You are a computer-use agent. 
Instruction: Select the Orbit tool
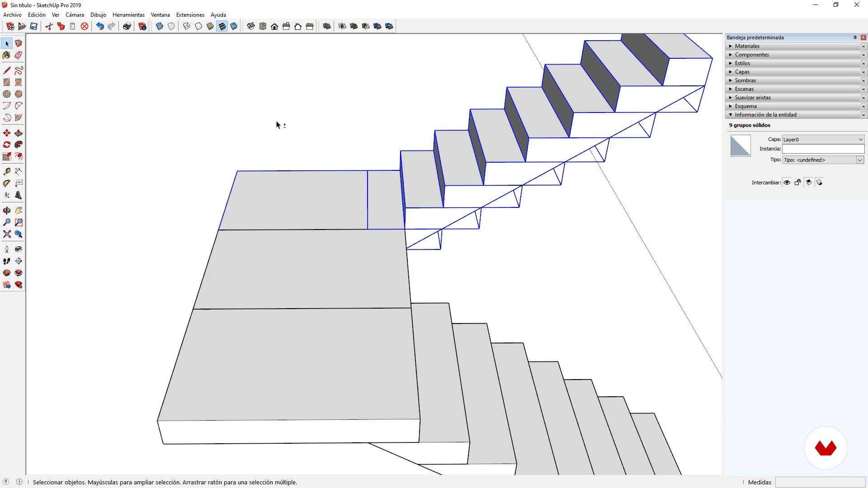point(7,211)
